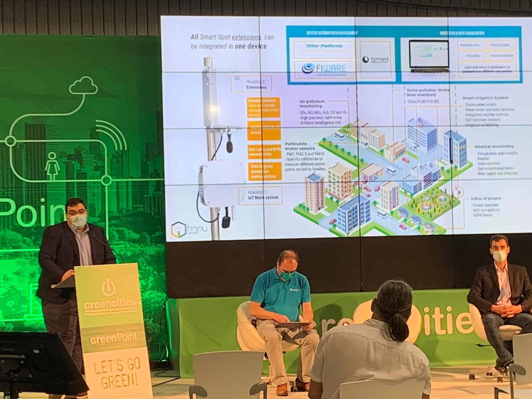
Task: Collapse the Smart Irrigation System details
Action: tap(486, 98)
